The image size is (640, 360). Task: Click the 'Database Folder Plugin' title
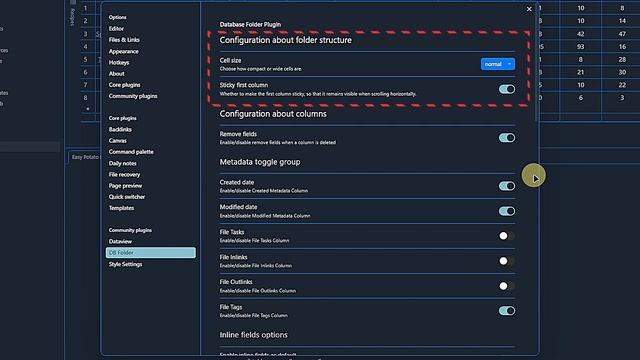coord(250,24)
